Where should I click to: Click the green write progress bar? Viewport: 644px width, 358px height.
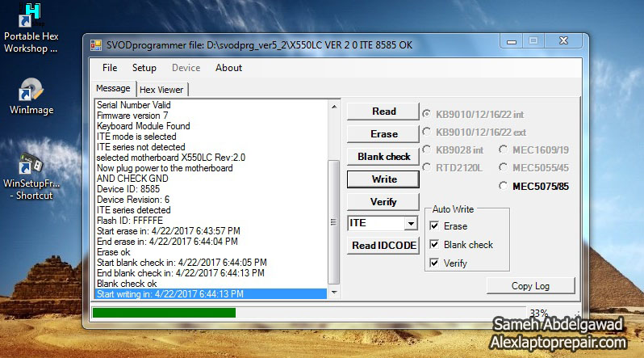(164, 313)
